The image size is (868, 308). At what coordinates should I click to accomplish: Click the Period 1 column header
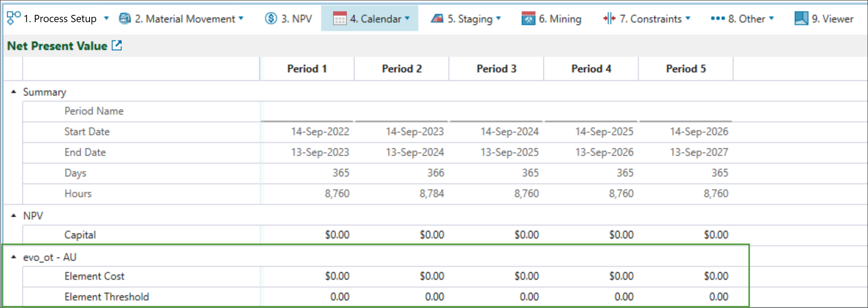click(307, 69)
